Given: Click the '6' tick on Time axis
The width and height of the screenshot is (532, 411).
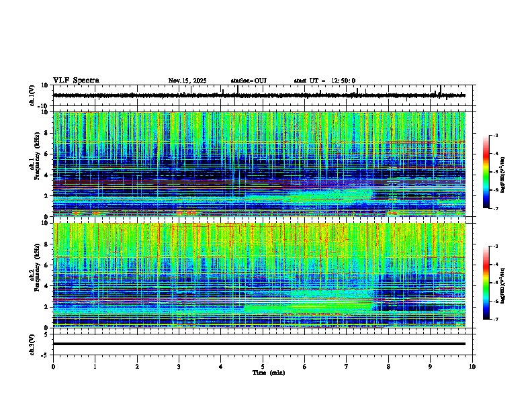Looking at the screenshot, I should (305, 367).
